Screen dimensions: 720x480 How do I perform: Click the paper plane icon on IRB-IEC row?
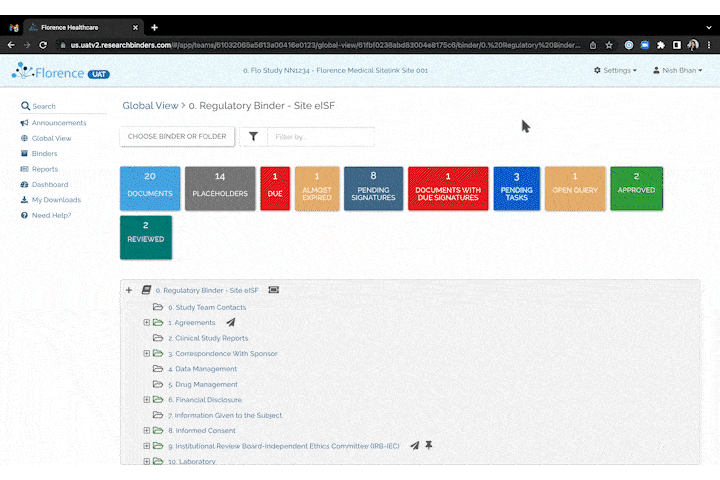click(415, 446)
